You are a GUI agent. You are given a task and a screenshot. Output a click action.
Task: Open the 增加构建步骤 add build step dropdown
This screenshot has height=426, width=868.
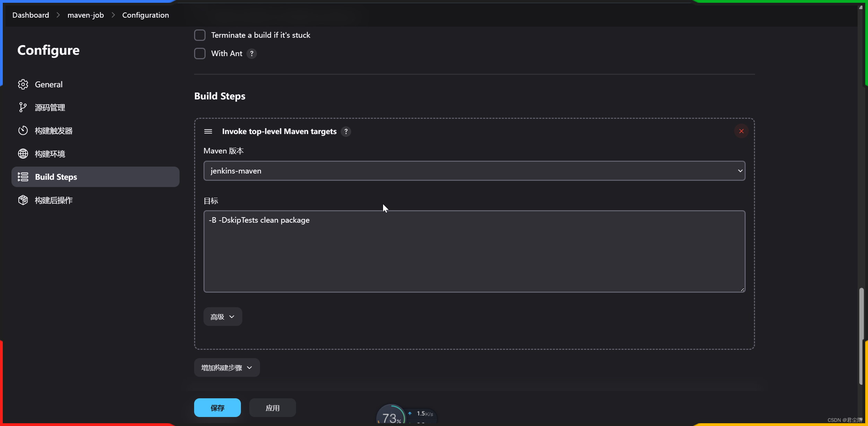click(227, 367)
